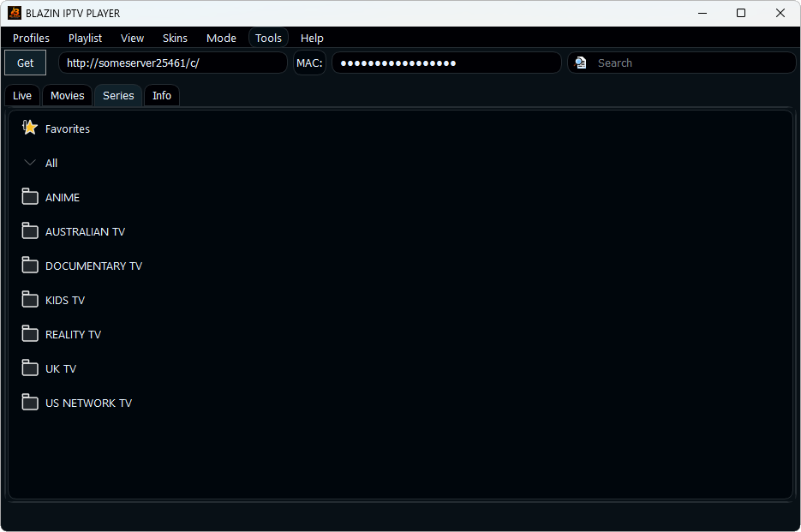Screen dimensions: 801x532
Task: Open the Playlist menu
Action: pos(86,39)
